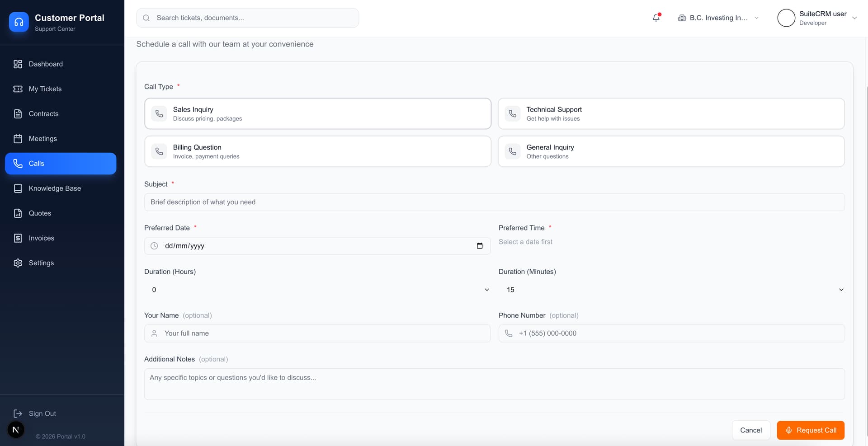Click the notification bell icon

coord(656,18)
